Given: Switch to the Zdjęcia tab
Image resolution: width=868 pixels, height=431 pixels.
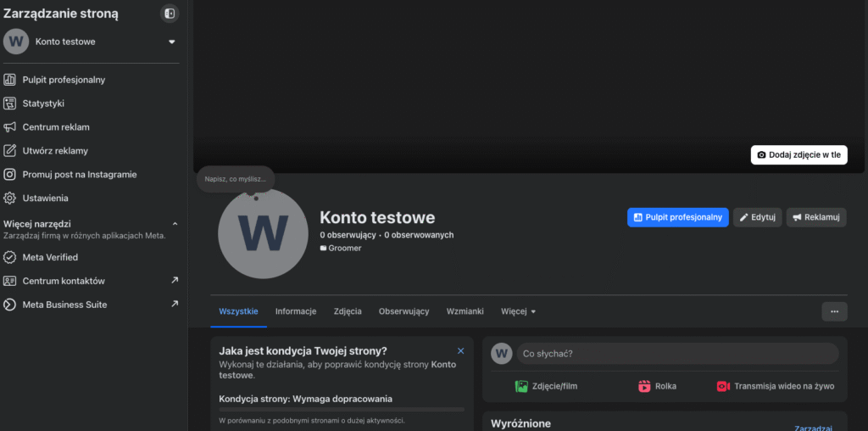Looking at the screenshot, I should point(348,311).
